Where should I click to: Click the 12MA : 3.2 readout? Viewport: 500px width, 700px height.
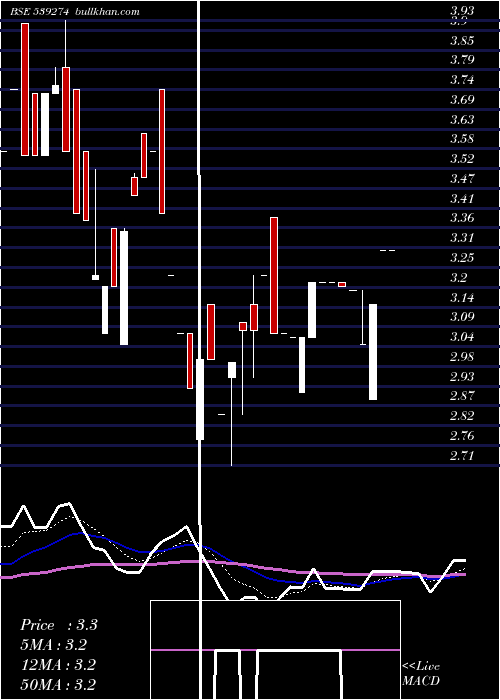[58, 665]
